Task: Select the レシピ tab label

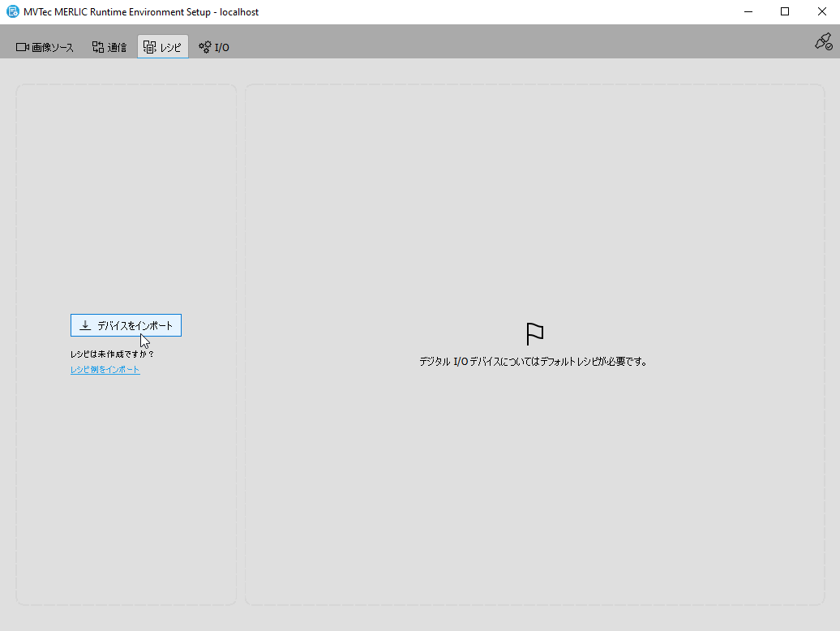Action: click(x=171, y=48)
